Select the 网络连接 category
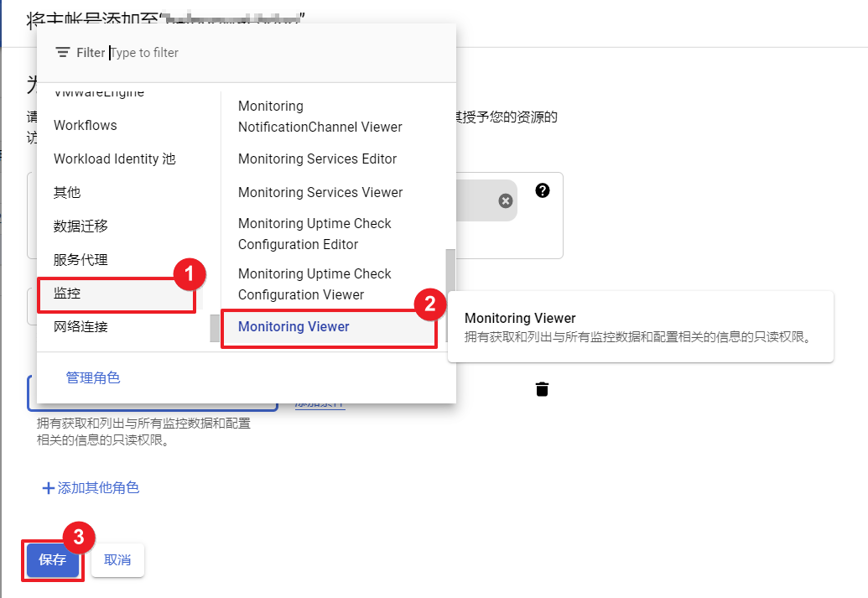The width and height of the screenshot is (868, 598). click(x=81, y=327)
